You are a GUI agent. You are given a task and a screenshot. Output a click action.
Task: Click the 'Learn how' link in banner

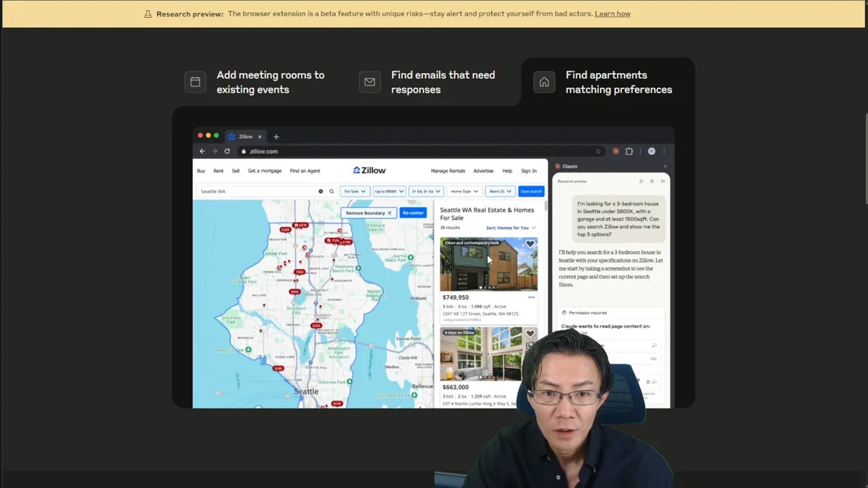tap(613, 14)
